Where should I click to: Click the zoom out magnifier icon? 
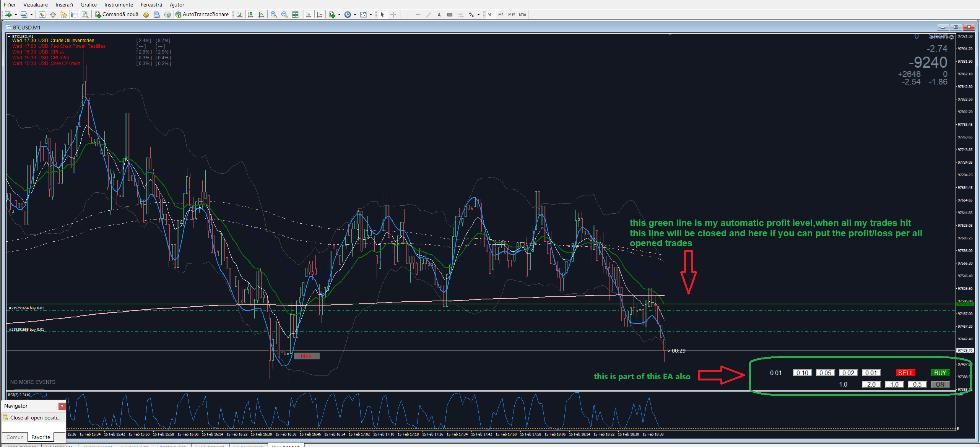point(284,15)
